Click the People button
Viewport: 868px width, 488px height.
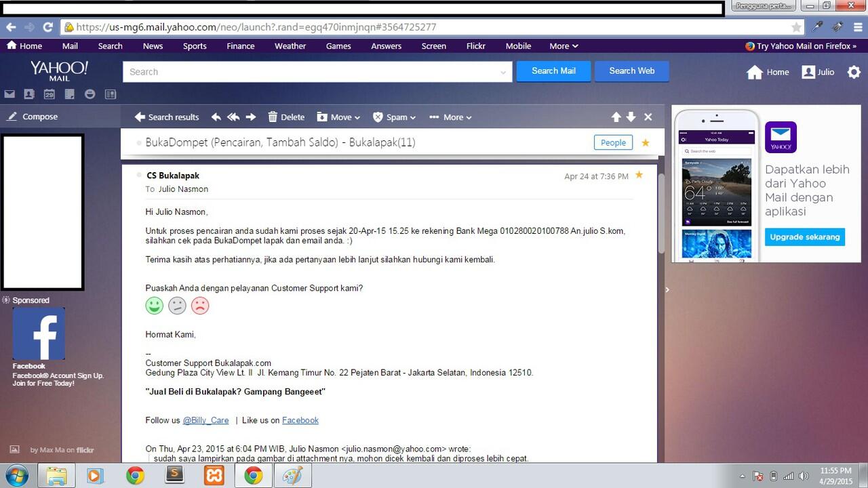(613, 142)
